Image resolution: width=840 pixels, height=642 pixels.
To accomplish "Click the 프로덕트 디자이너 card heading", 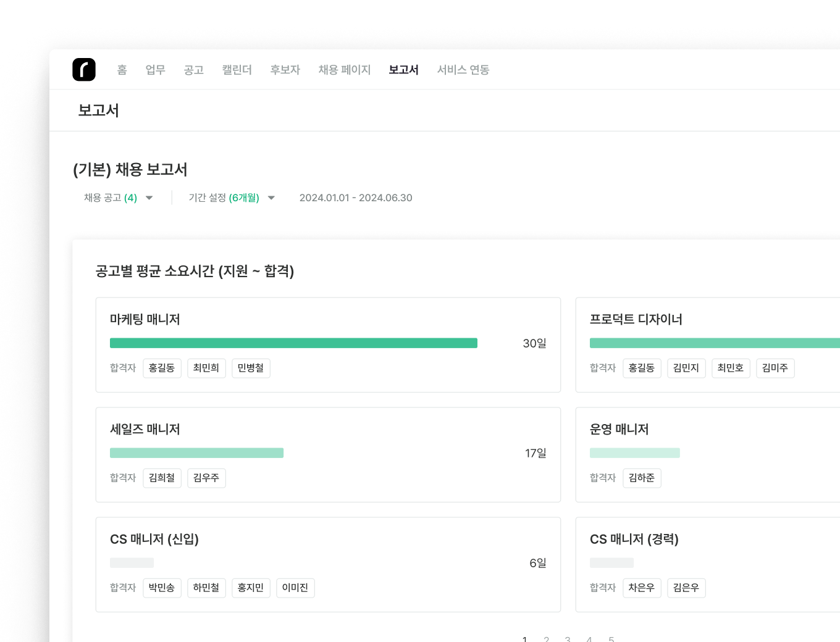I will [636, 319].
